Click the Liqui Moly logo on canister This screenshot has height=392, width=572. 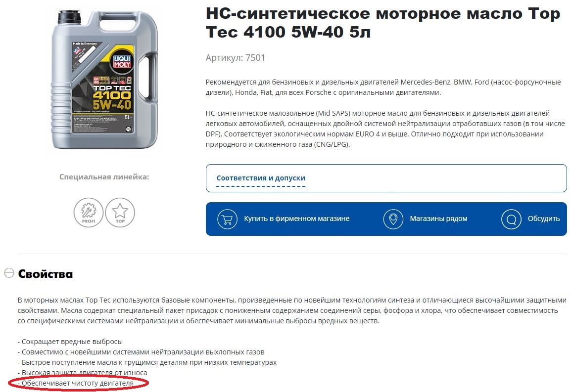click(122, 61)
